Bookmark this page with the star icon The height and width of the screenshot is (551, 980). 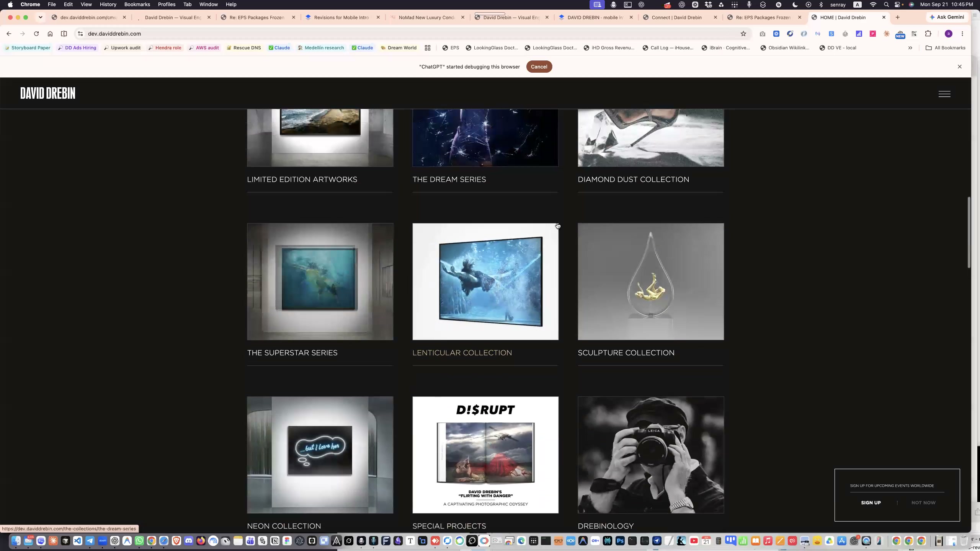(743, 34)
